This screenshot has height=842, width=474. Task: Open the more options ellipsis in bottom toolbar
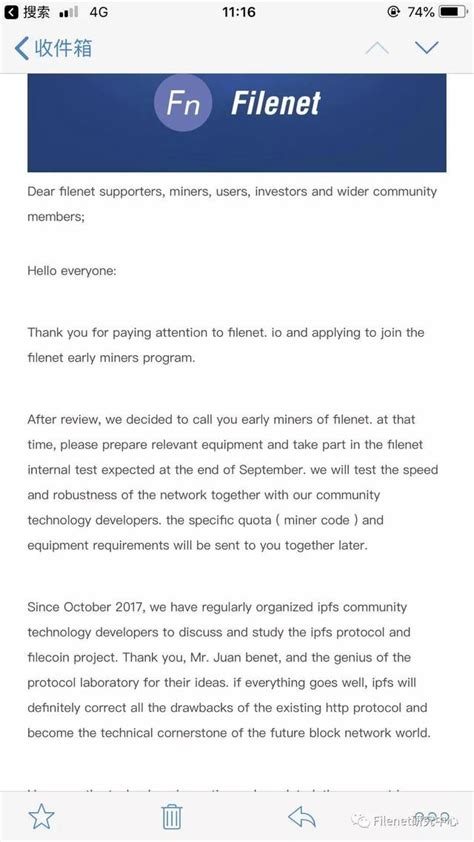coord(432,817)
